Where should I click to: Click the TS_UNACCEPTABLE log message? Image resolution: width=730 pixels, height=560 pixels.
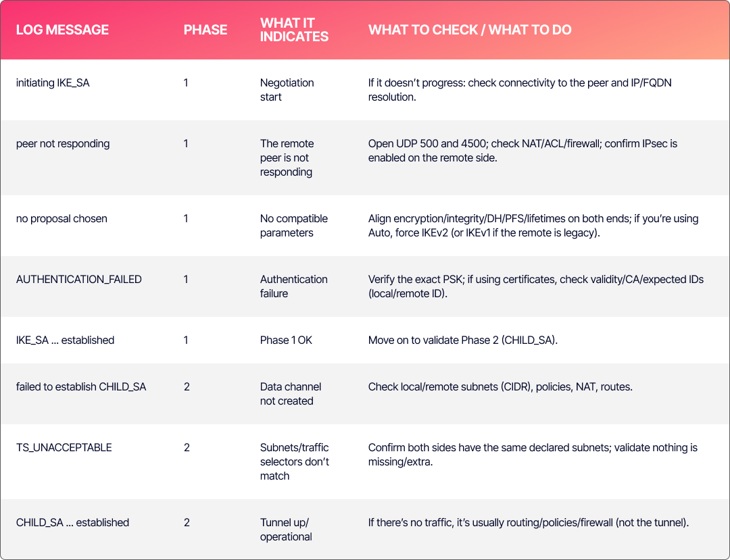click(64, 448)
